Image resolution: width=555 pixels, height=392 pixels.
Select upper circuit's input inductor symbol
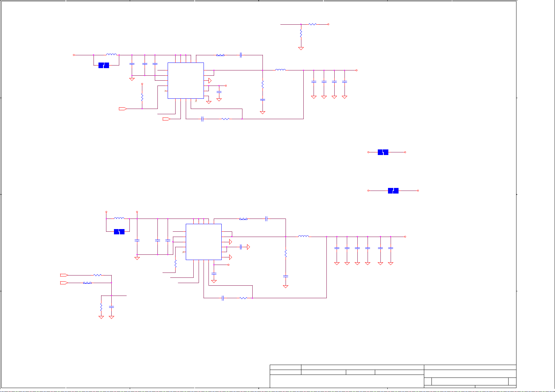pyautogui.click(x=111, y=55)
